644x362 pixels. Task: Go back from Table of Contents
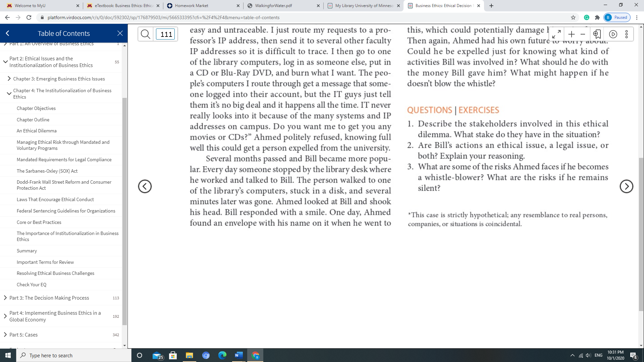(7, 33)
